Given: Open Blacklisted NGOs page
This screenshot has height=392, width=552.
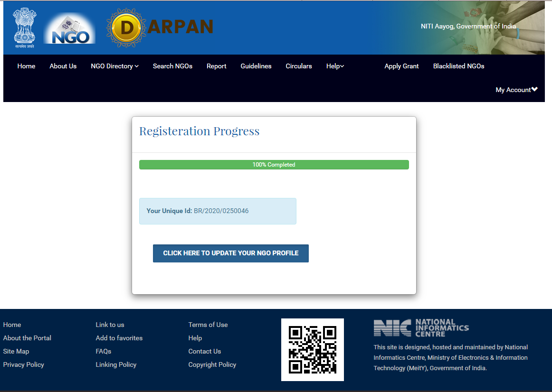Looking at the screenshot, I should coord(459,66).
